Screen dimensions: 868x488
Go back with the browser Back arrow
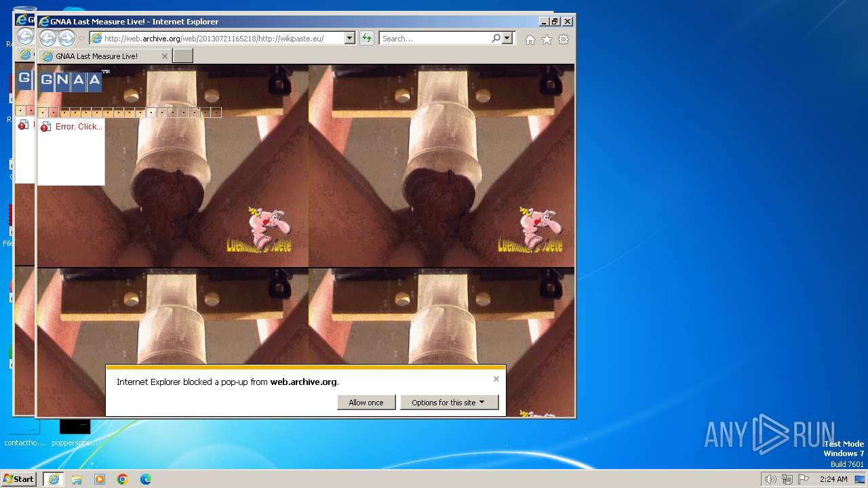[47, 39]
